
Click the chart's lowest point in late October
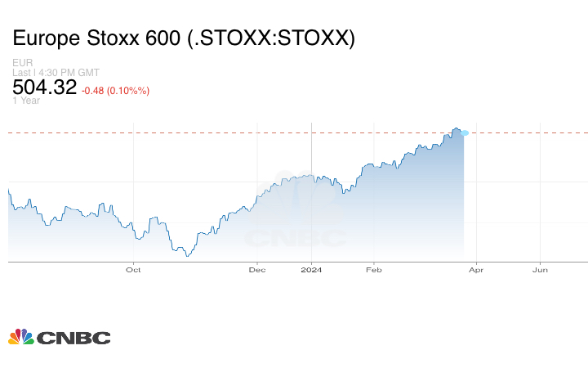pos(187,256)
